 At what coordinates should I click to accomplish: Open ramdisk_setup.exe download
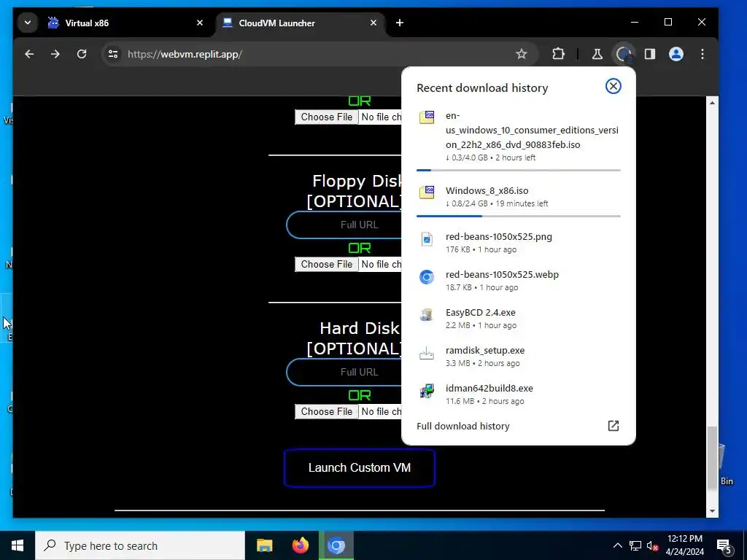coord(519,356)
